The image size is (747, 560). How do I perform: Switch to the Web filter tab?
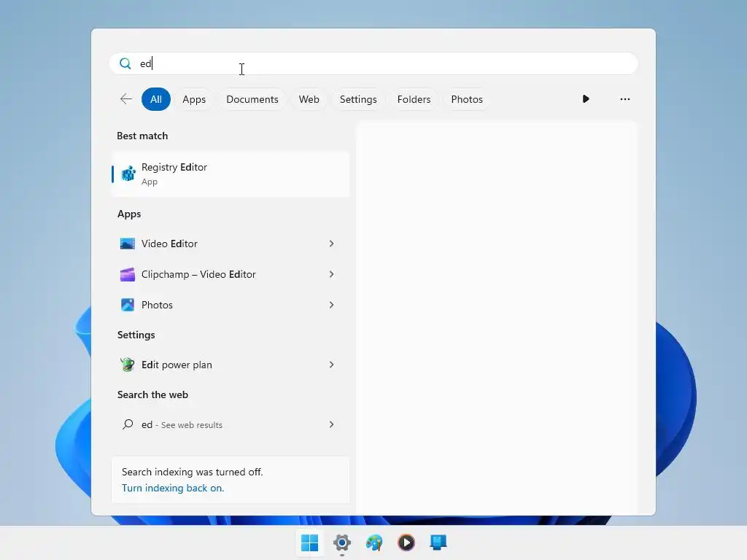(309, 99)
